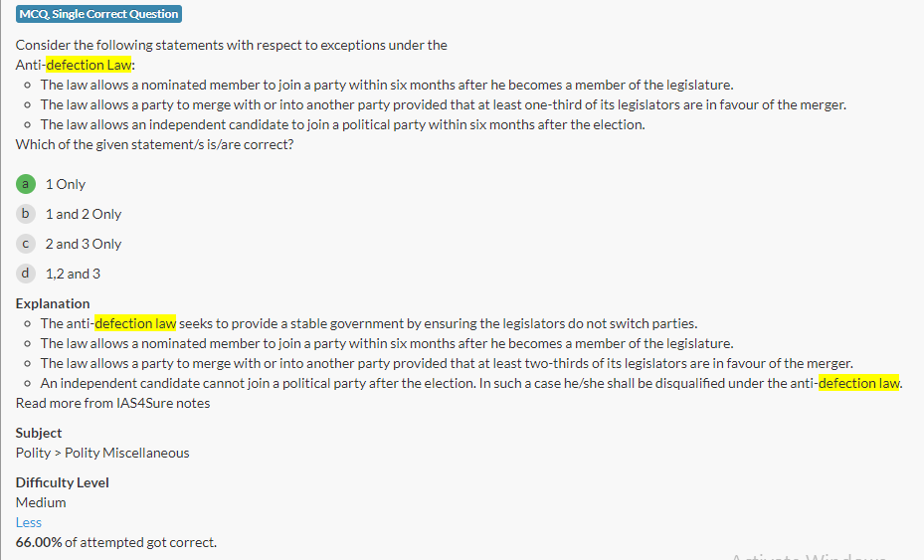Click highlighted "defection law" in first explanation bullet
Screen dimensions: 924x560
135,323
